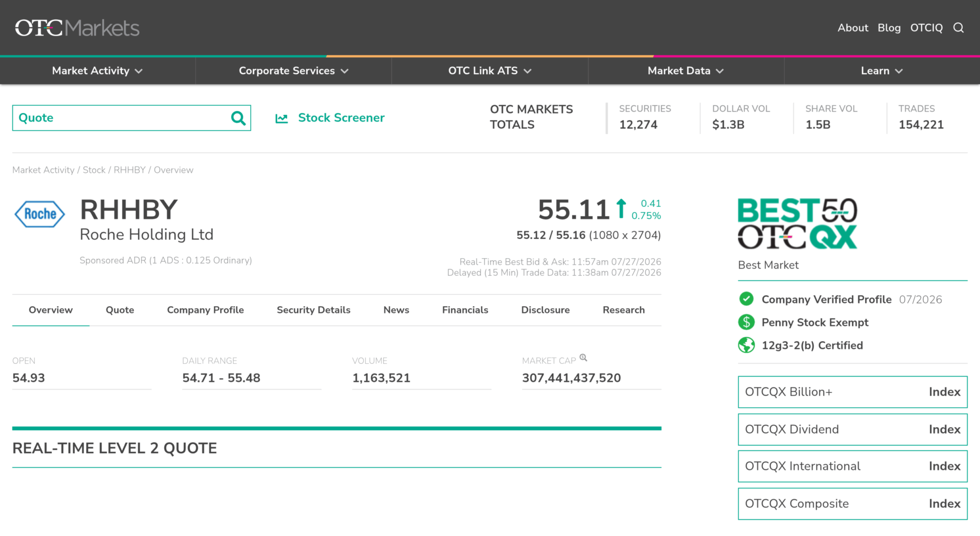Image resolution: width=980 pixels, height=536 pixels.
Task: Click the Roche company logo
Action: tap(40, 214)
